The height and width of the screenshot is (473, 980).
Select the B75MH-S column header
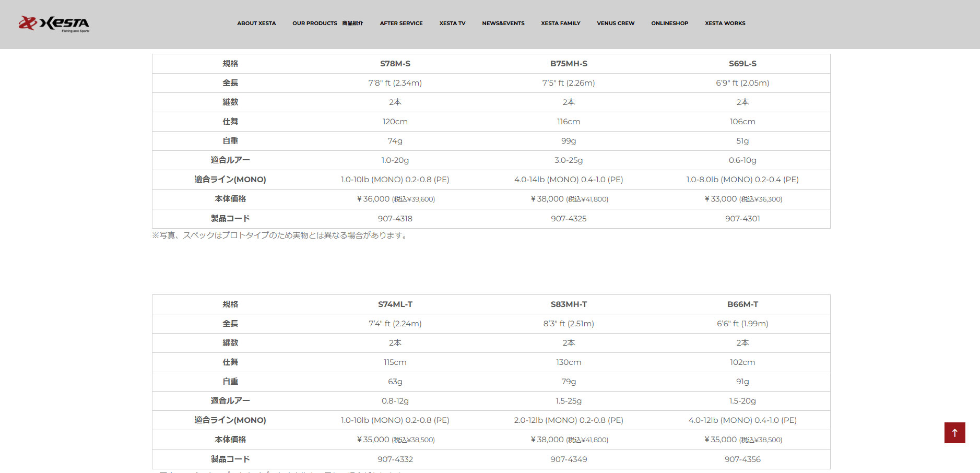[x=569, y=64]
